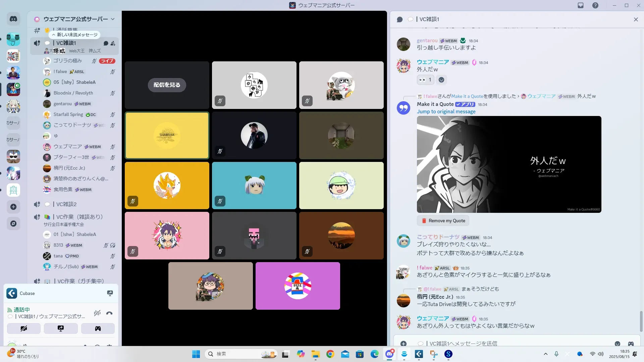The image size is (644, 362).
Task: Click the screen share button in call panel
Action: (x=61, y=328)
